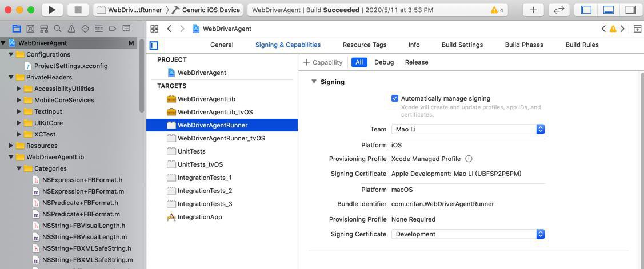Collapse the Signing section
This screenshot has height=269, width=644.
pyautogui.click(x=314, y=82)
